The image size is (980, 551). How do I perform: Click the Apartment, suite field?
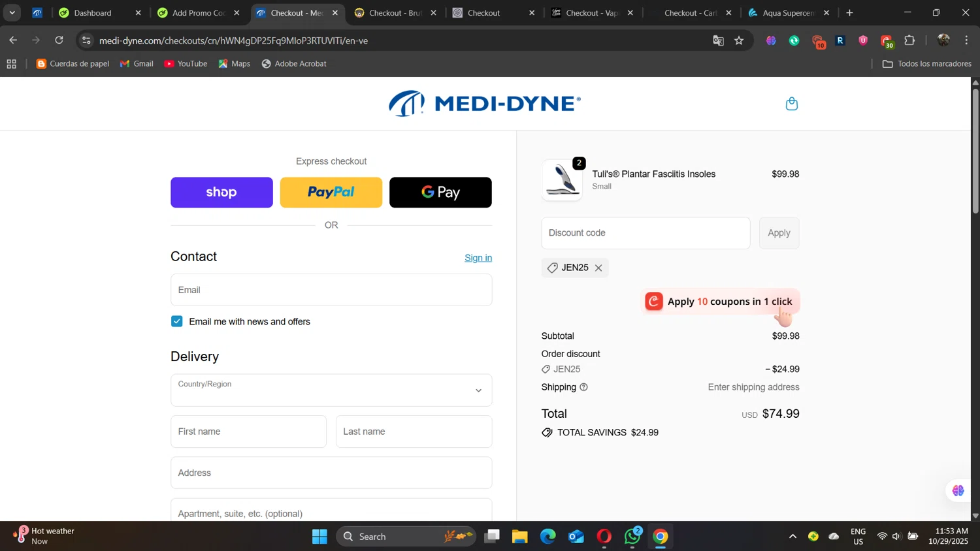point(331,510)
